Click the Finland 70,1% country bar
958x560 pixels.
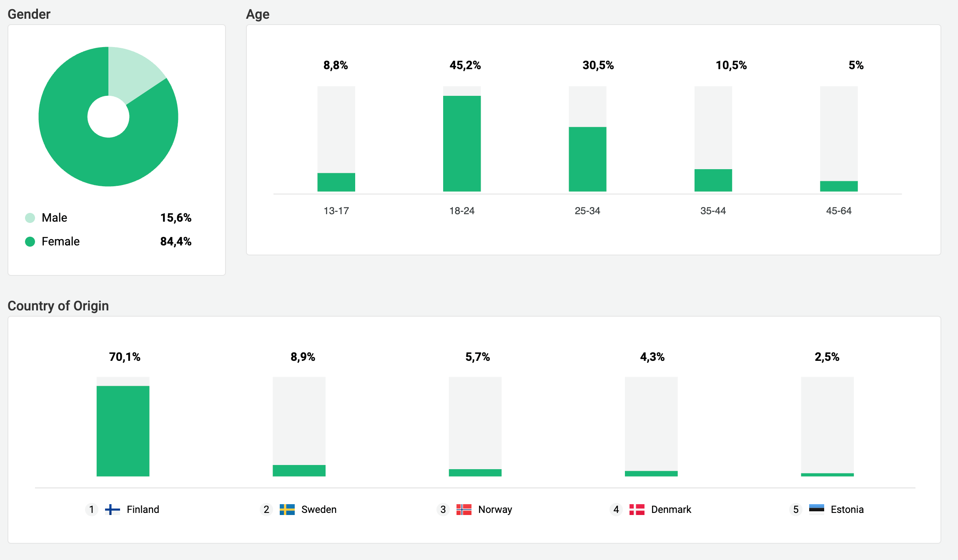pyautogui.click(x=123, y=431)
